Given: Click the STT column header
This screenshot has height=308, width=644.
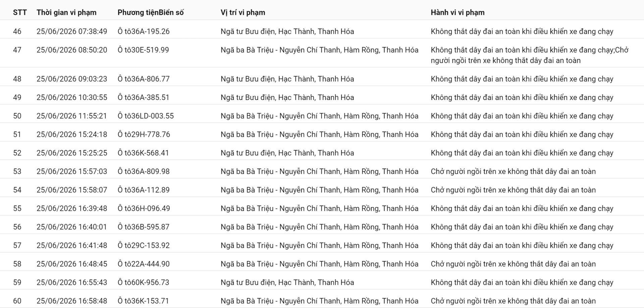Looking at the screenshot, I should pyautogui.click(x=20, y=12).
